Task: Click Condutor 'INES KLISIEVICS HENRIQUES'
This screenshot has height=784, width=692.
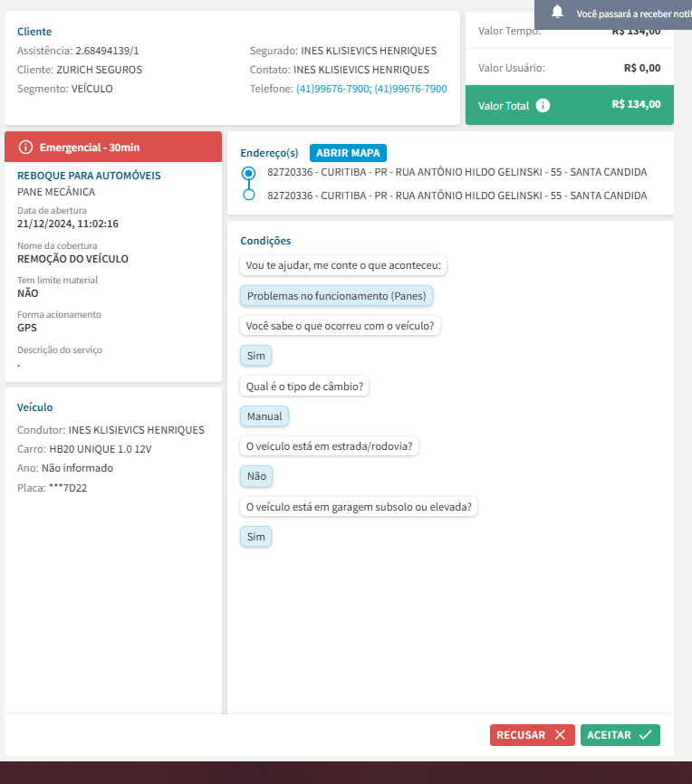Action: point(136,430)
